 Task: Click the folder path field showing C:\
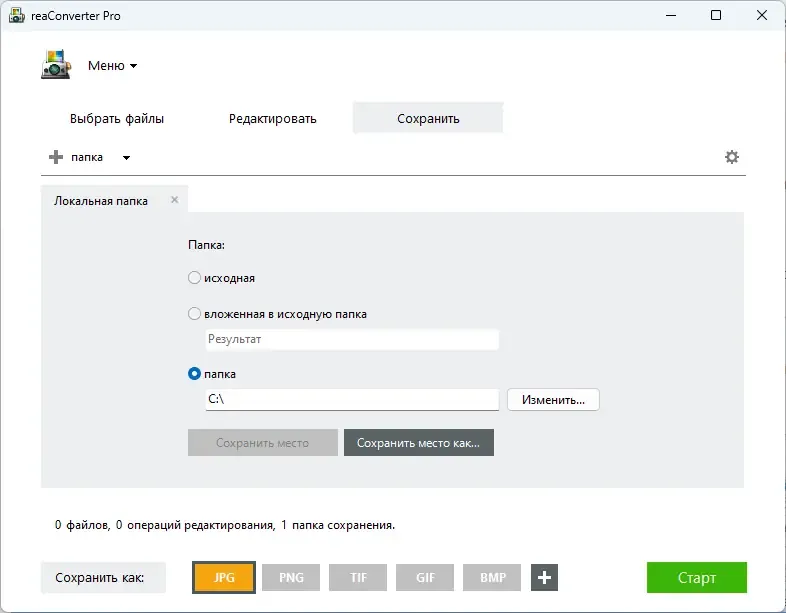(x=352, y=399)
